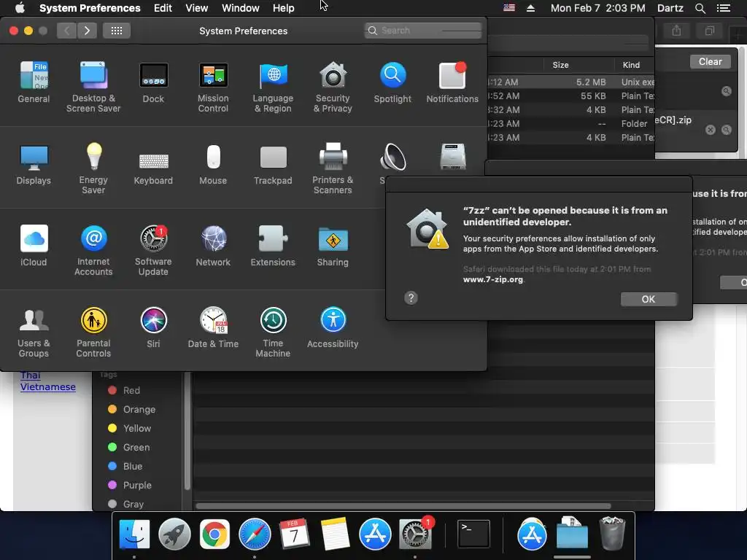
Task: Open Time Machine preferences
Action: 273,332
